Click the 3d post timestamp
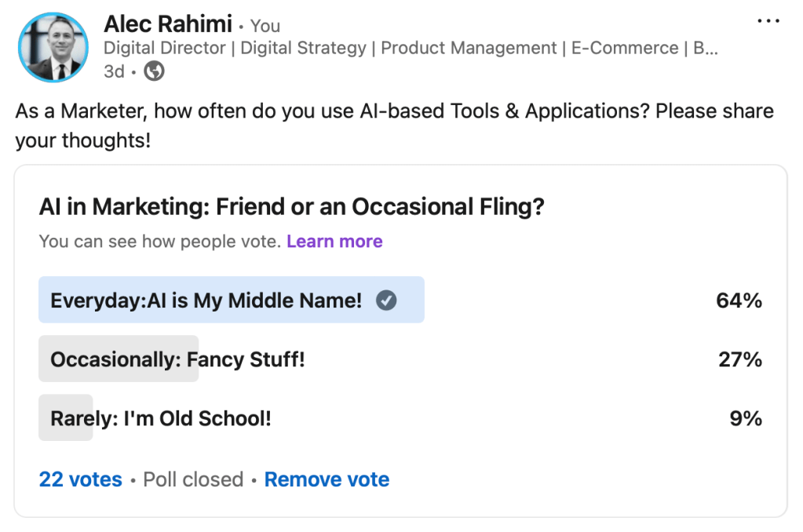The image size is (803, 532). coord(114,71)
